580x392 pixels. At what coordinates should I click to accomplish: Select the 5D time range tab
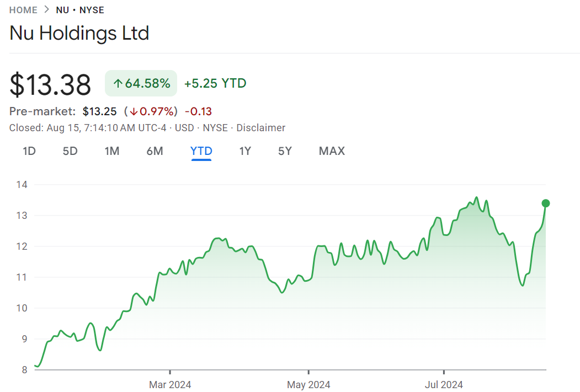pyautogui.click(x=70, y=151)
